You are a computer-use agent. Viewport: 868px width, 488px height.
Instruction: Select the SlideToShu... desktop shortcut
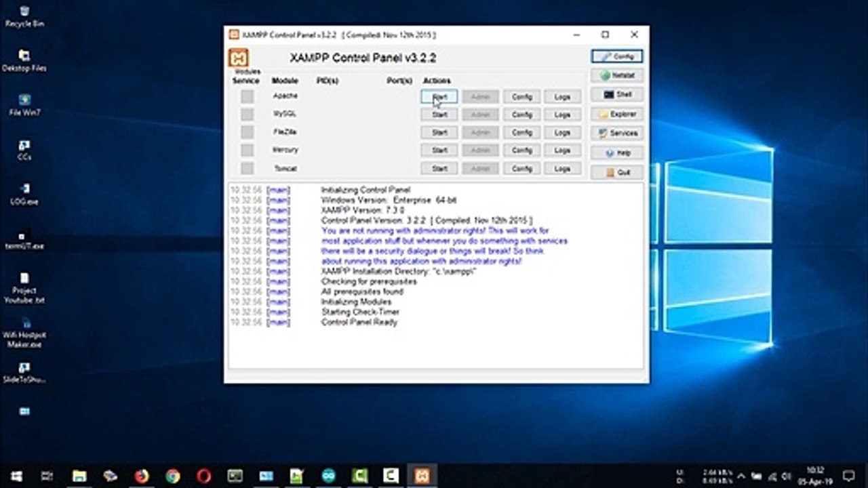click(24, 373)
